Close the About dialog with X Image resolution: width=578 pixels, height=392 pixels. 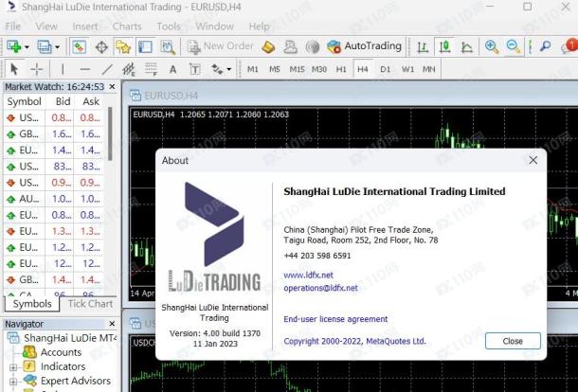pos(533,160)
